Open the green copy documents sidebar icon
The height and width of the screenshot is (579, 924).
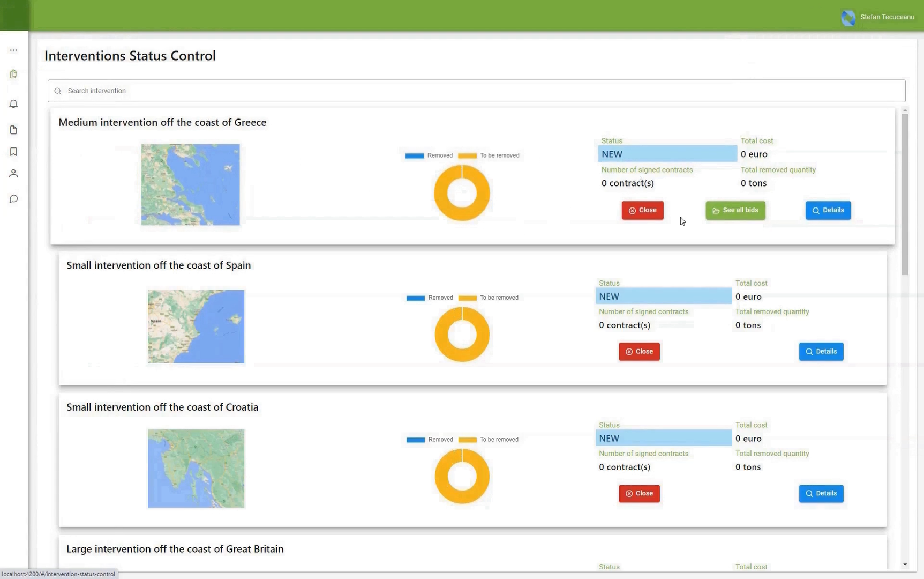[13, 74]
